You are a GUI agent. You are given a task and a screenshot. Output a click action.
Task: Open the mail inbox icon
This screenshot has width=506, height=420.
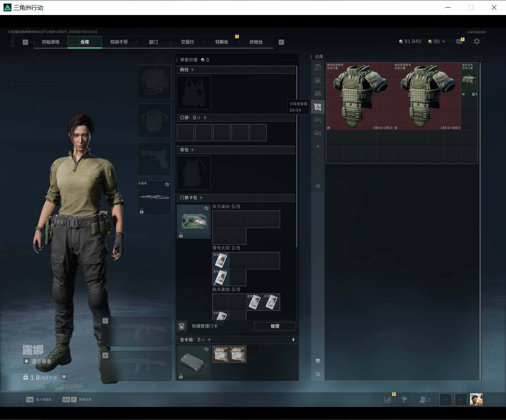[x=459, y=41]
